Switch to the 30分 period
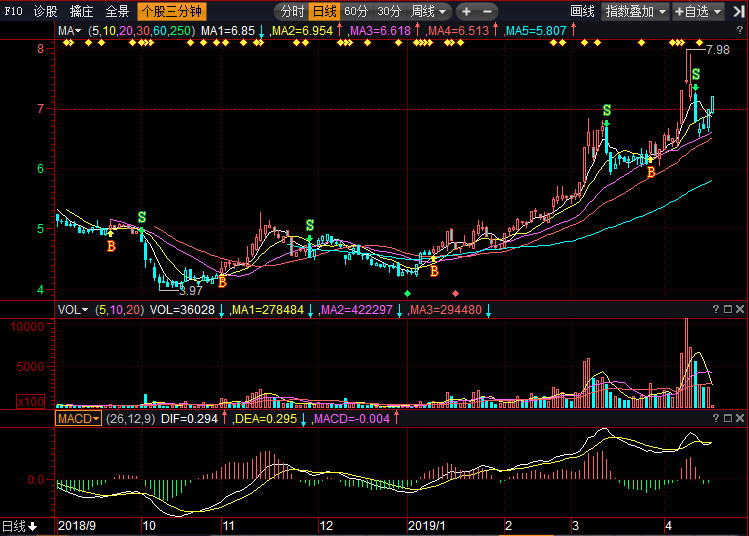749x536 pixels. point(389,11)
